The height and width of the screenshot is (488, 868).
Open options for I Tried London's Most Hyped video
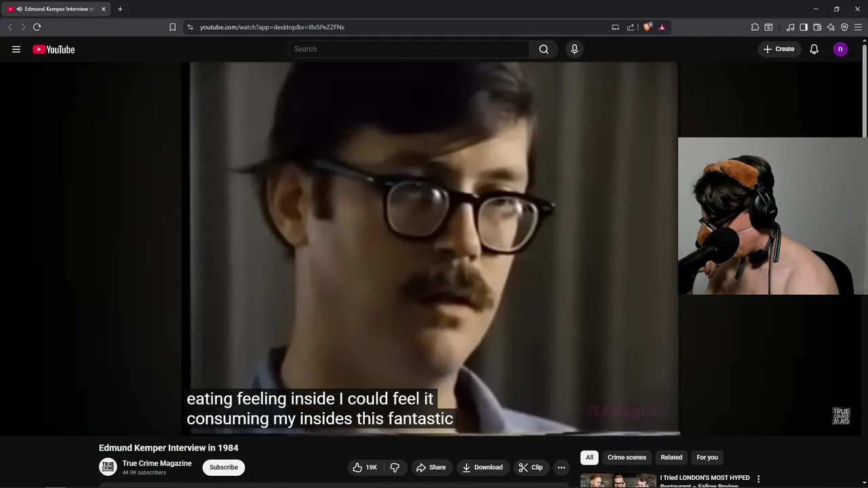pyautogui.click(x=758, y=479)
